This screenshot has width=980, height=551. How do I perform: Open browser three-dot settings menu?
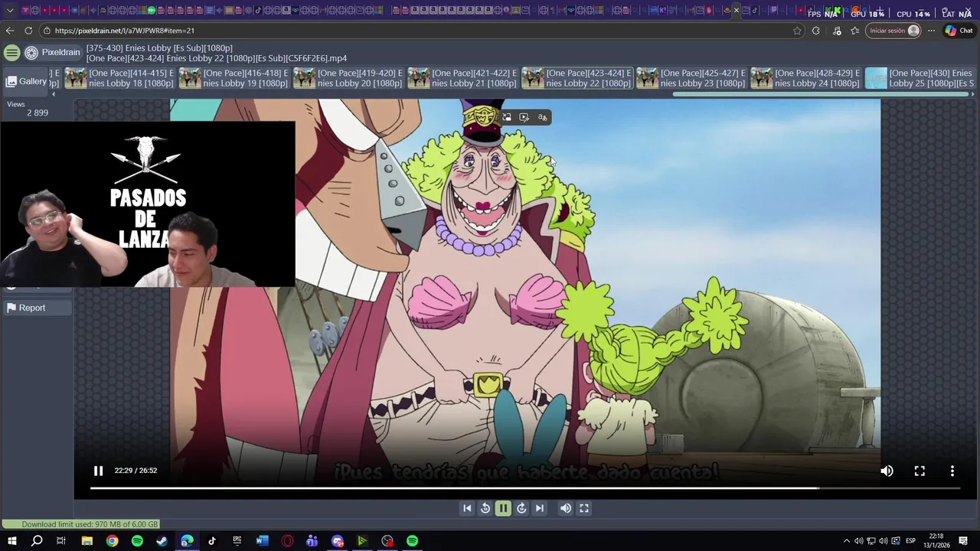click(x=931, y=31)
